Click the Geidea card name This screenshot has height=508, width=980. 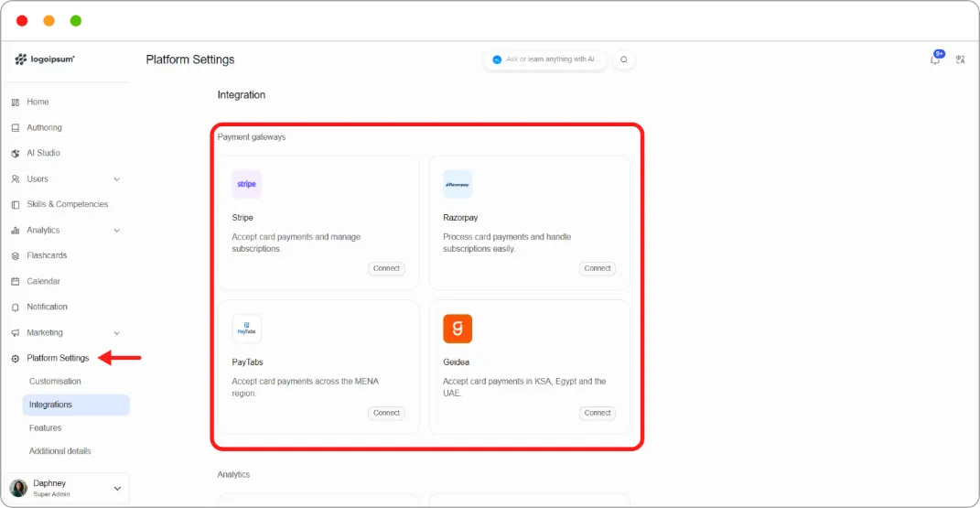pyautogui.click(x=457, y=362)
